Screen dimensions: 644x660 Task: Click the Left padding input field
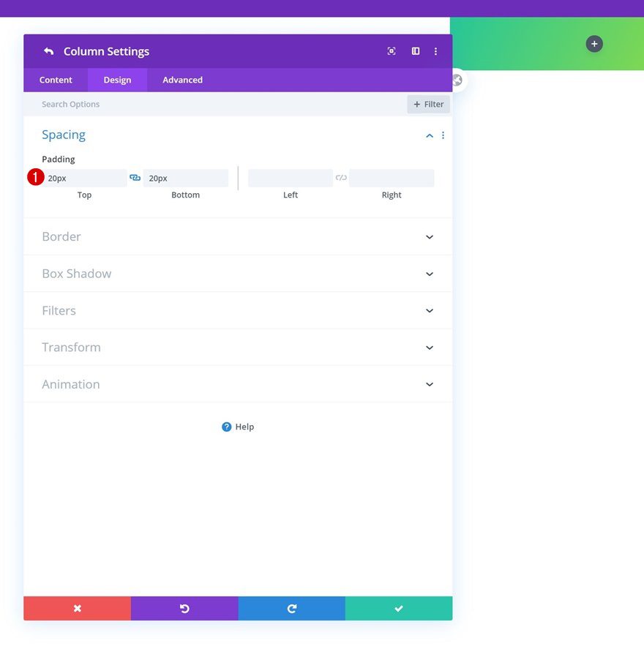(290, 177)
